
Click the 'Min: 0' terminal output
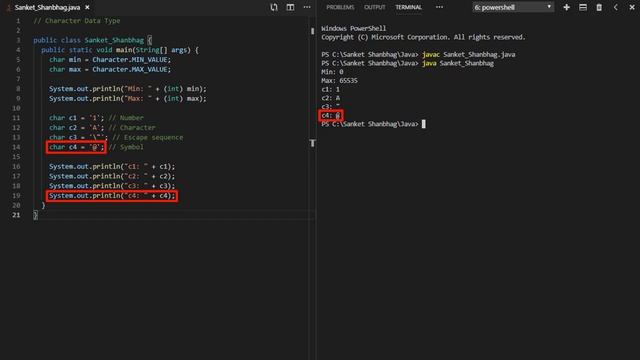click(332, 72)
